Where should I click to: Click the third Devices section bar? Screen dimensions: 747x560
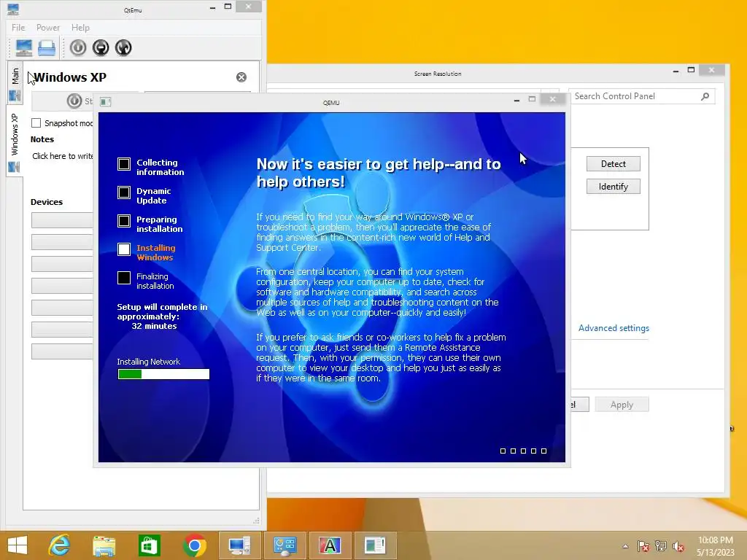[x=62, y=264]
